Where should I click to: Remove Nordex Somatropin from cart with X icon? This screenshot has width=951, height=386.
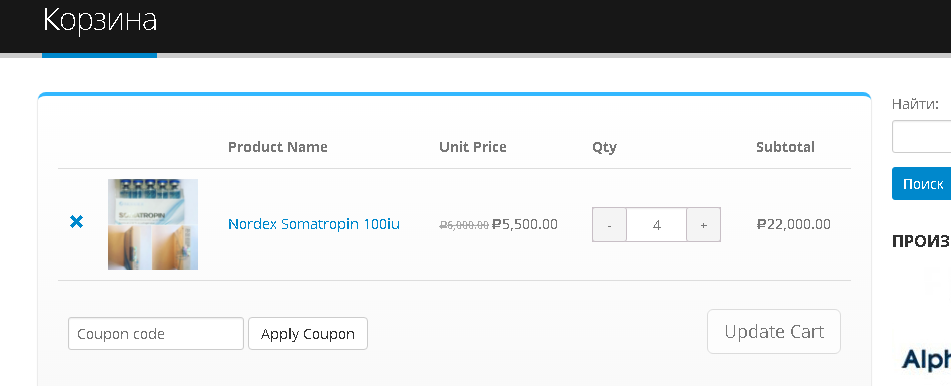click(x=76, y=222)
